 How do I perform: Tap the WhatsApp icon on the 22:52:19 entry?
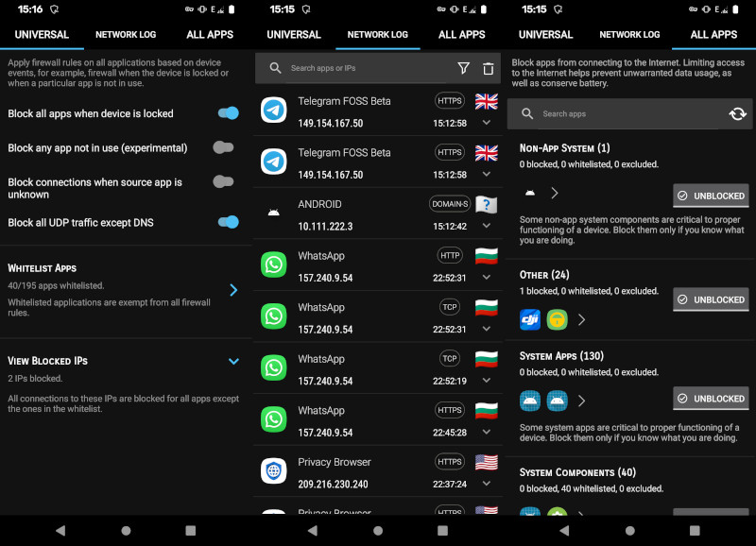point(273,367)
